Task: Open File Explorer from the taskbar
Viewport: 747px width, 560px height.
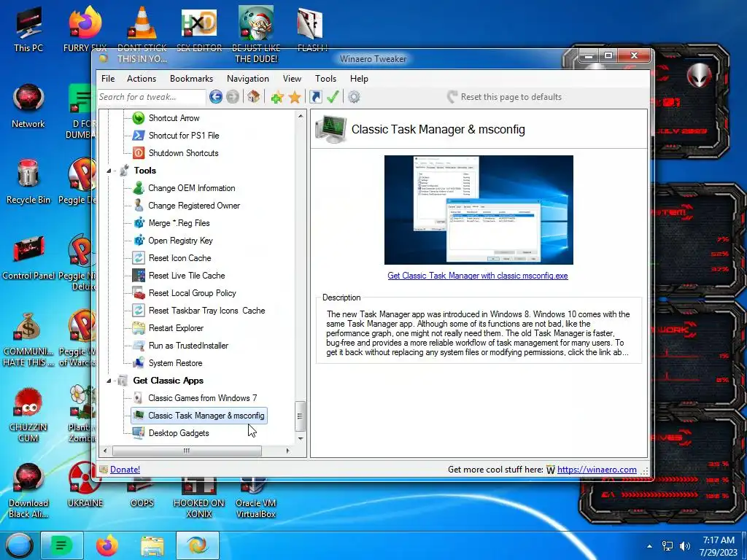Action: pos(152,545)
